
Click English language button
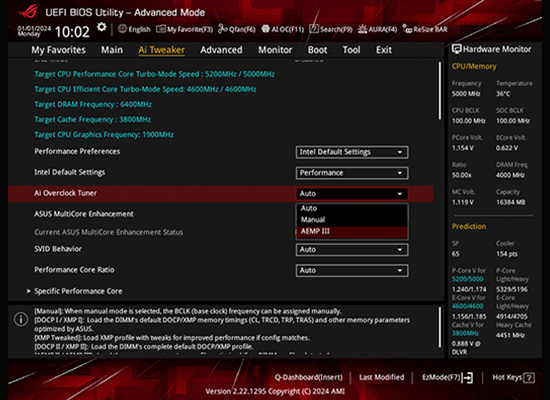click(134, 29)
